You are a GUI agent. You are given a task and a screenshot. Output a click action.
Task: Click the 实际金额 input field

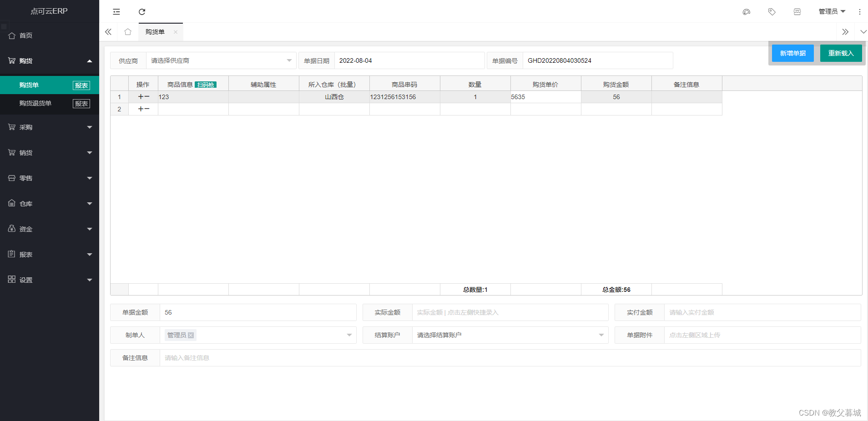coord(510,312)
